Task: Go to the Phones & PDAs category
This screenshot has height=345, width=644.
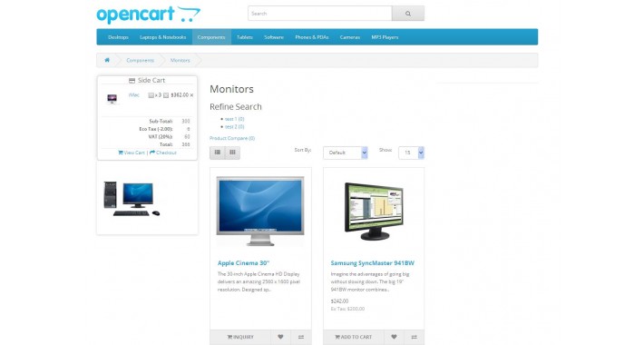Action: pos(312,37)
